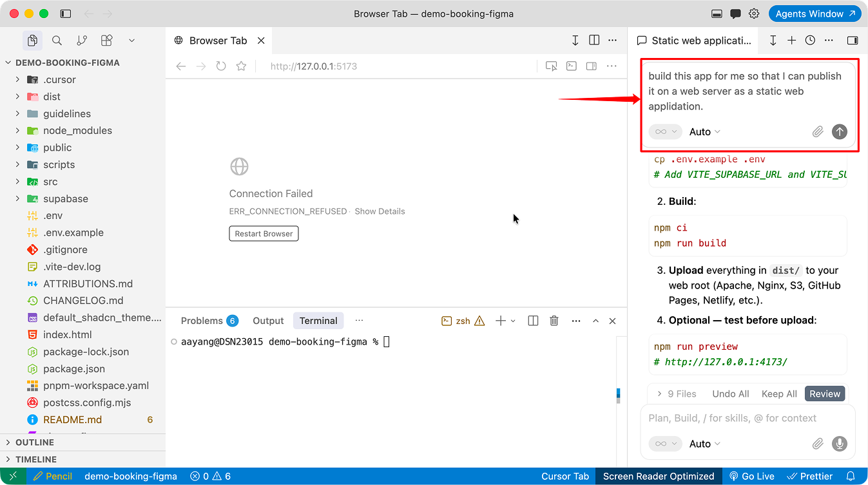Start a new chat with plus icon
This screenshot has height=485, width=868.
click(791, 41)
